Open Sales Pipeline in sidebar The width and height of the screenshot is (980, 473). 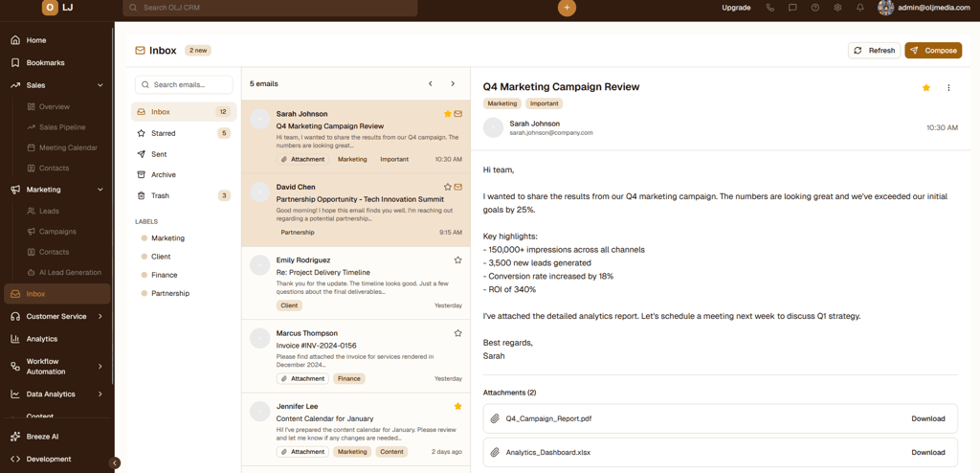coord(62,127)
